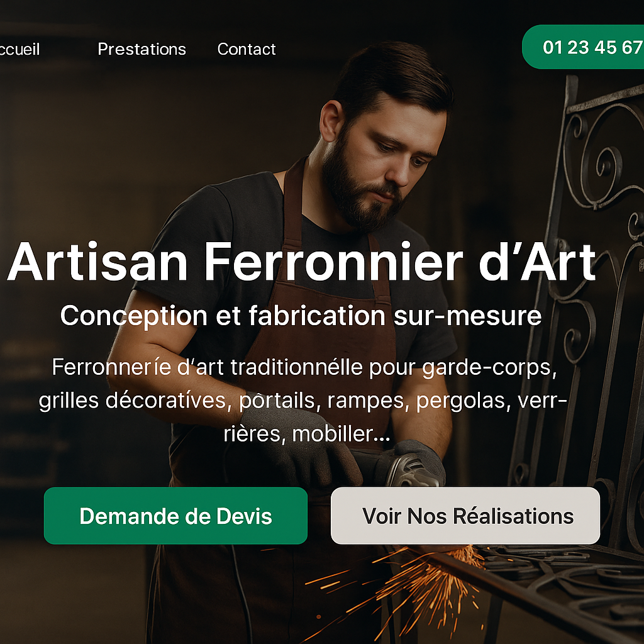Select the Conception et fabrication sur-mesure subtitle
Screen dimensions: 644x644
[301, 316]
